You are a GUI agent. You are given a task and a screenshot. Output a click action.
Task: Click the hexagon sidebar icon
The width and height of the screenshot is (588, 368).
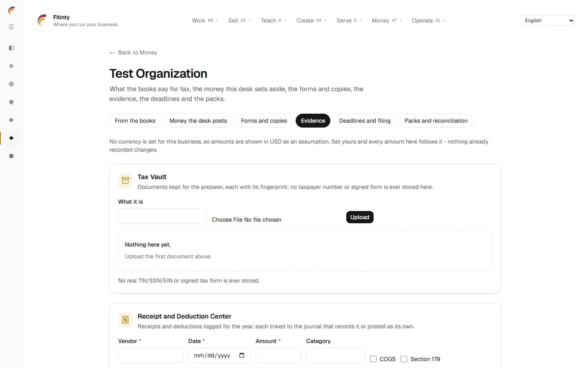(x=11, y=156)
